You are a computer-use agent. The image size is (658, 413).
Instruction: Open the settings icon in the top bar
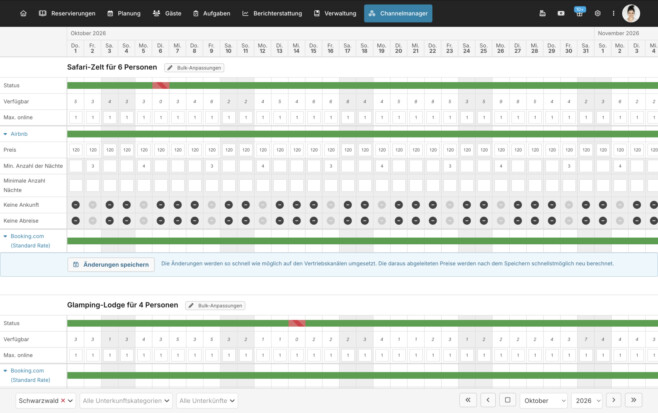click(x=598, y=13)
